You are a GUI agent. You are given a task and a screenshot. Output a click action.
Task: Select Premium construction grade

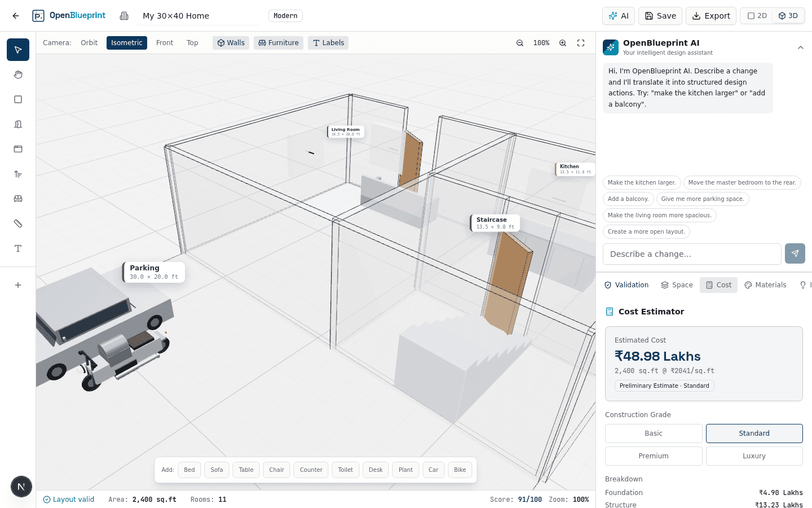pyautogui.click(x=654, y=456)
